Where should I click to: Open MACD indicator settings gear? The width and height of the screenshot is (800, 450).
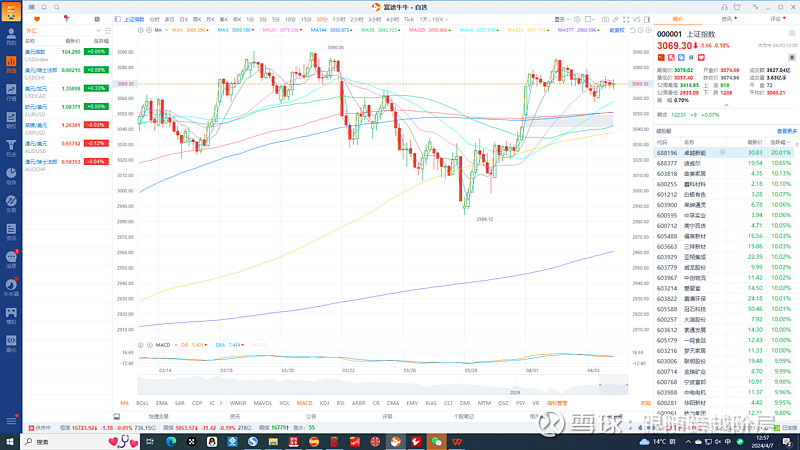tap(141, 345)
